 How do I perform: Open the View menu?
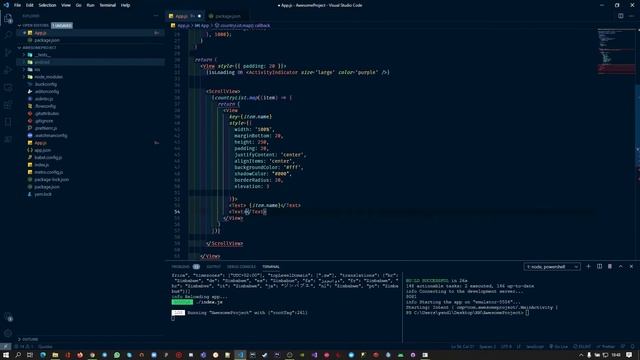click(x=66, y=5)
